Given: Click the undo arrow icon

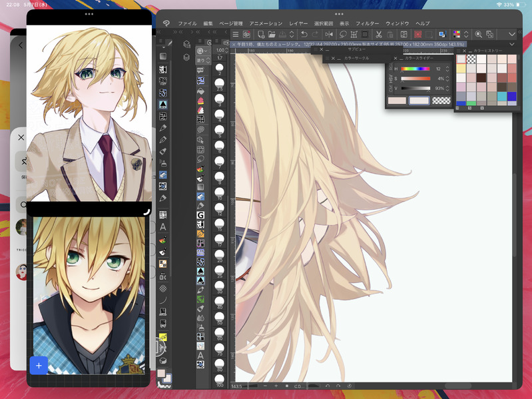Looking at the screenshot, I should [304, 34].
